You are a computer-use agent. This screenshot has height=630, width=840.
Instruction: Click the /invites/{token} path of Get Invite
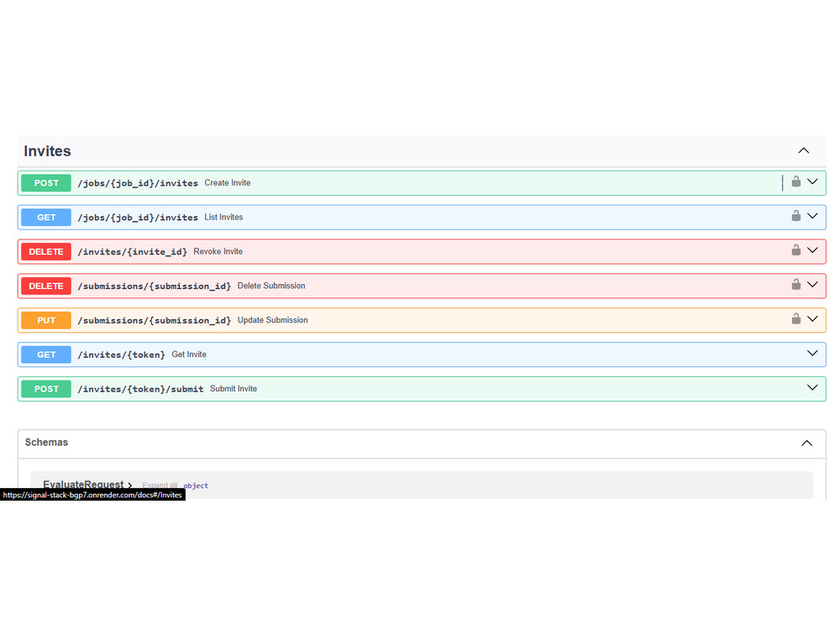click(x=122, y=354)
